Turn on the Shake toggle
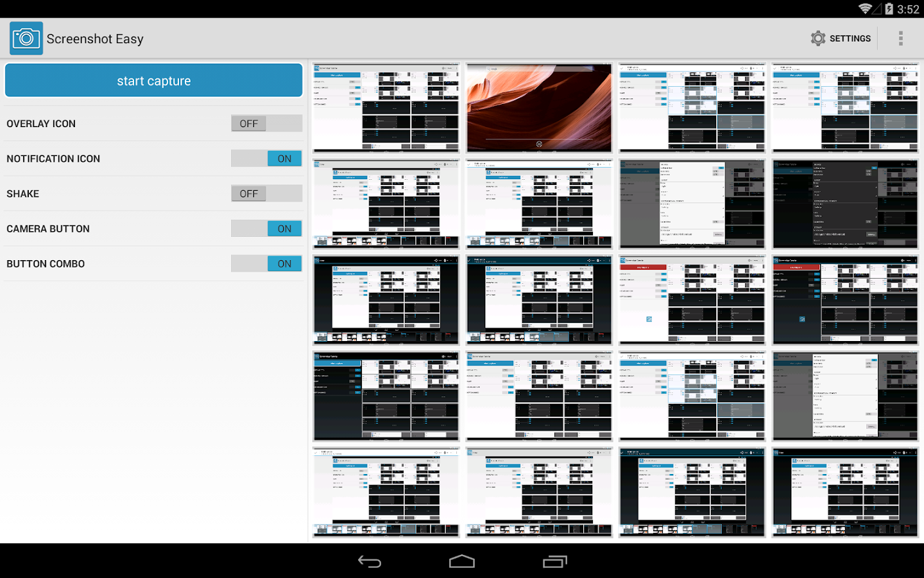The image size is (924, 578). coord(266,193)
